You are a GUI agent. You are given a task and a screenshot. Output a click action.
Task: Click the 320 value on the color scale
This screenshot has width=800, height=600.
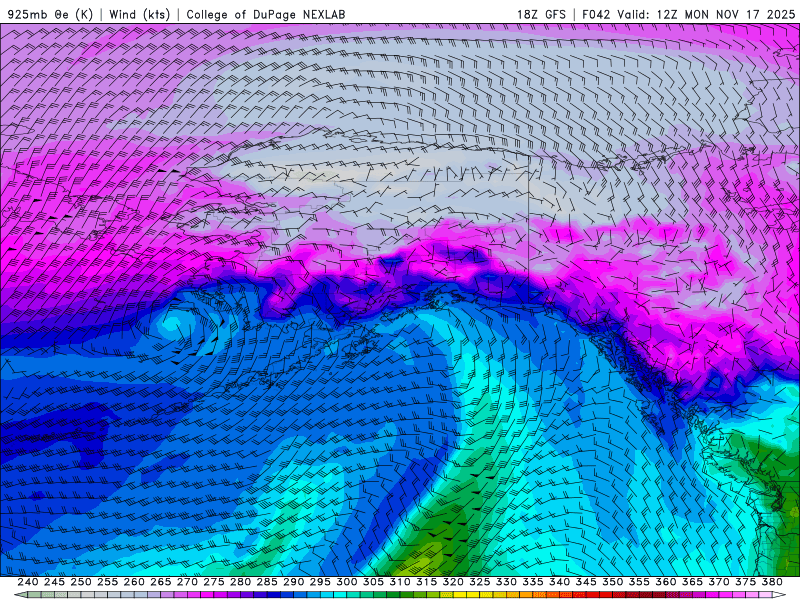pos(453,582)
